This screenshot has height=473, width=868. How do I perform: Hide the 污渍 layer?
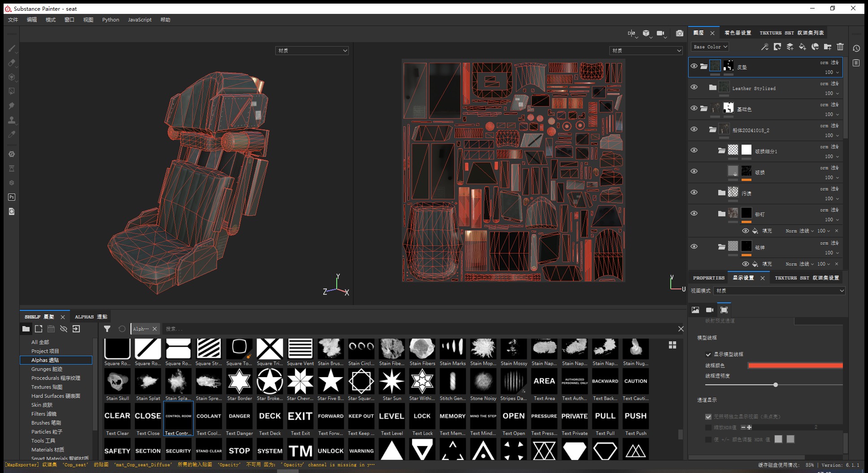(x=694, y=192)
